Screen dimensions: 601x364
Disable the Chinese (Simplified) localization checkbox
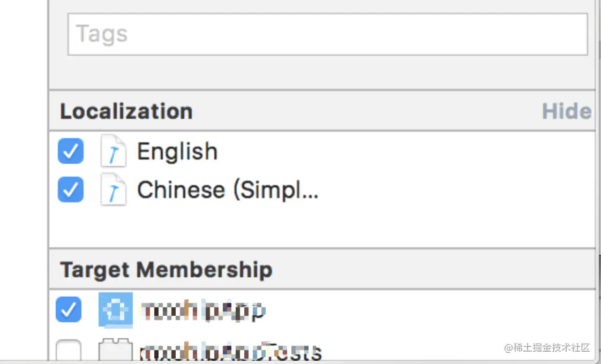[71, 190]
